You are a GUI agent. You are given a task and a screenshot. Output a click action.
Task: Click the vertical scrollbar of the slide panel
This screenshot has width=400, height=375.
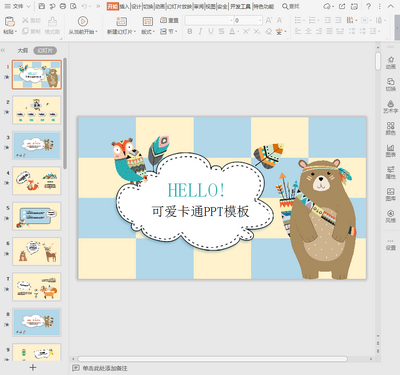click(x=65, y=113)
